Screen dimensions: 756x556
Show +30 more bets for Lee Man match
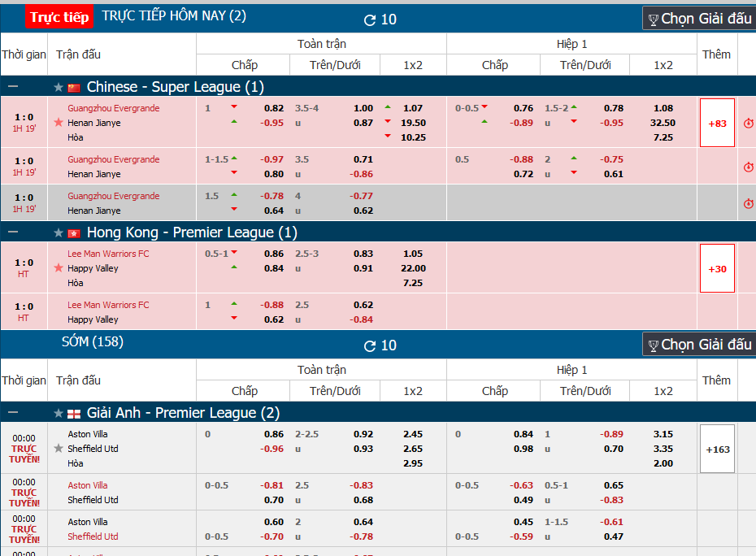[x=717, y=268]
